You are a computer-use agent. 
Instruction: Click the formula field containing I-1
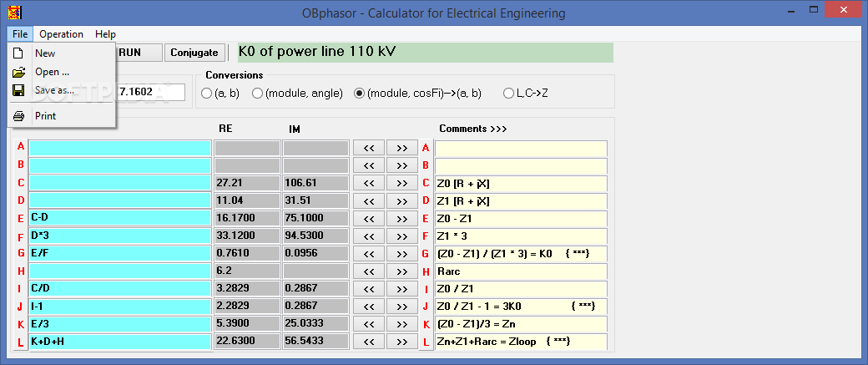point(120,307)
